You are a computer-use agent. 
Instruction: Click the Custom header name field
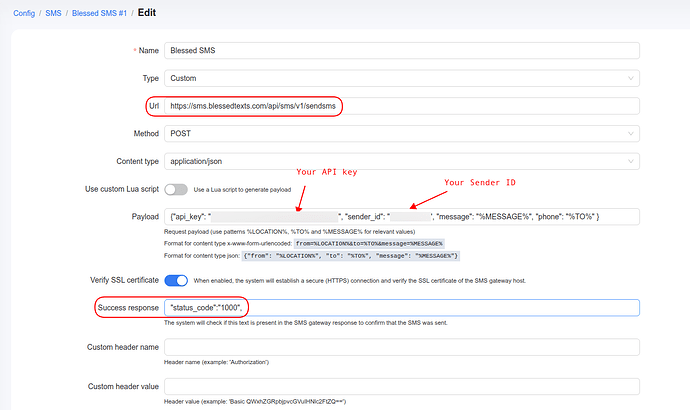pos(400,347)
